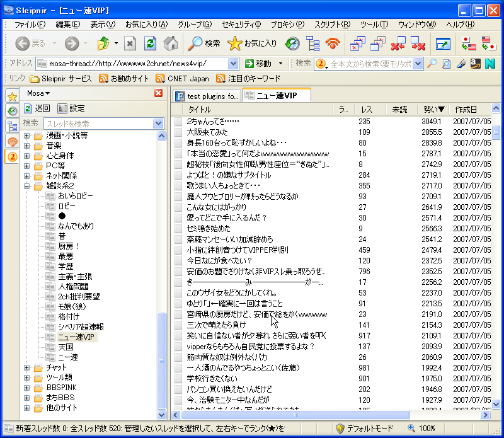The height and width of the screenshot is (438, 504).
Task: Click the orange RSS feed toolbar icon
Action: click(x=333, y=43)
